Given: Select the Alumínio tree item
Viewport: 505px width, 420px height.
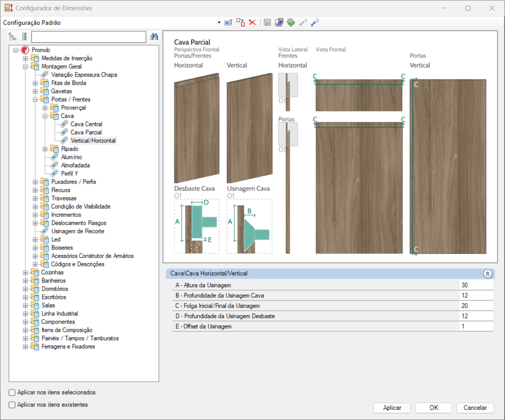Looking at the screenshot, I should pos(71,157).
